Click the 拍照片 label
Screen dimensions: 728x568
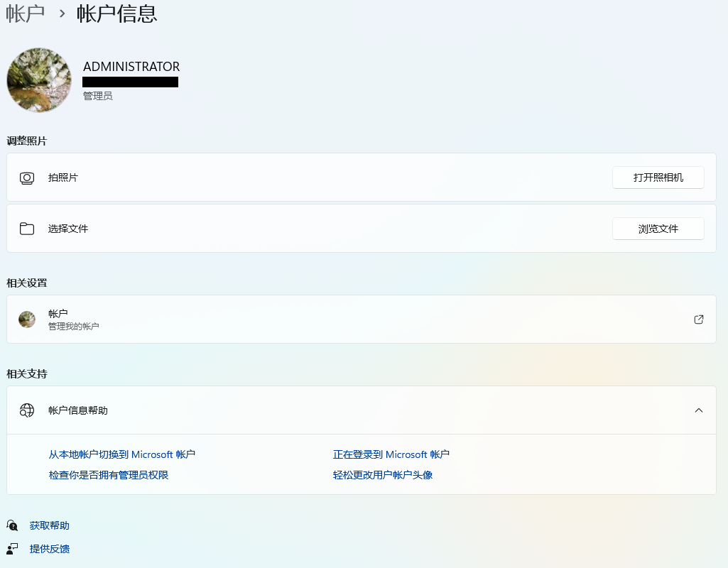point(63,177)
